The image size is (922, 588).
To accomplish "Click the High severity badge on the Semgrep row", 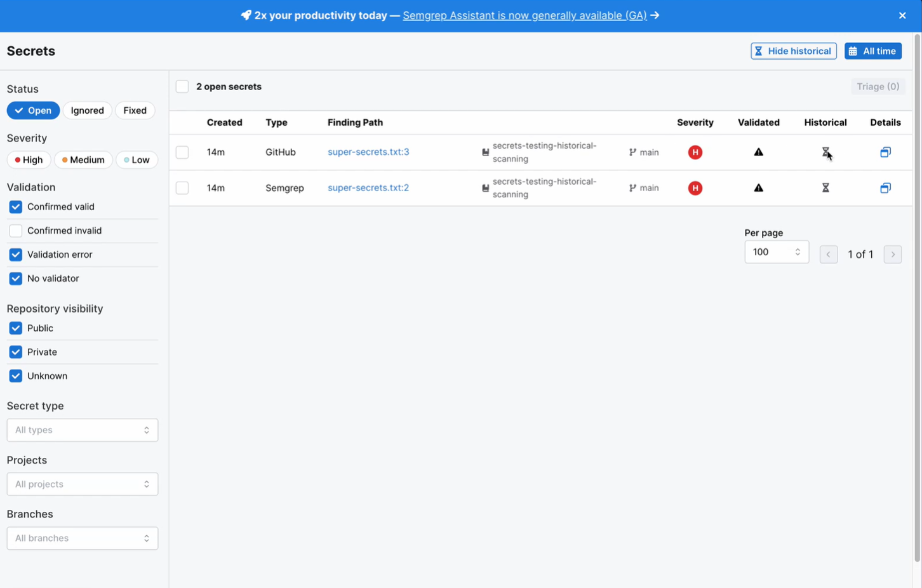I will click(x=695, y=188).
